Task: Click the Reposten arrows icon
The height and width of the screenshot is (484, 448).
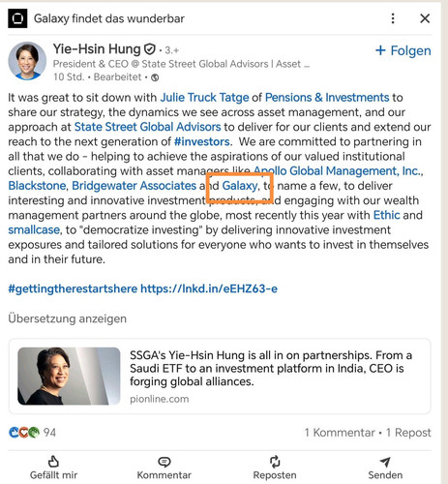Action: click(275, 462)
